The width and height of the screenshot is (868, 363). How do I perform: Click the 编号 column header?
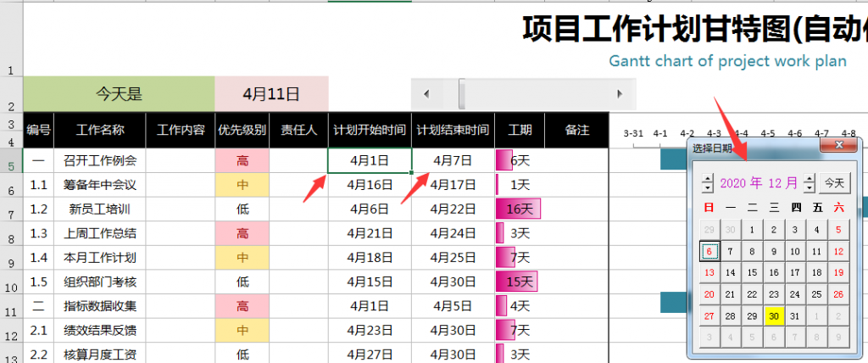(39, 131)
